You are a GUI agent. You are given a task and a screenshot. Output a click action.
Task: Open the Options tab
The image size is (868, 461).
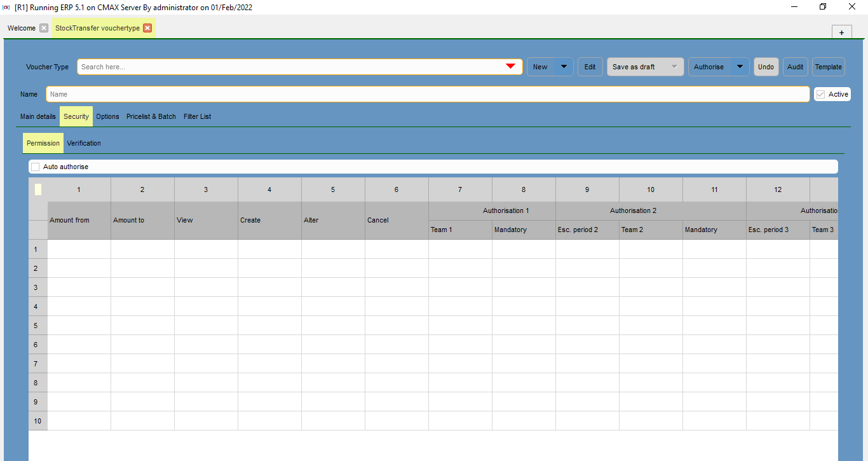pyautogui.click(x=107, y=116)
